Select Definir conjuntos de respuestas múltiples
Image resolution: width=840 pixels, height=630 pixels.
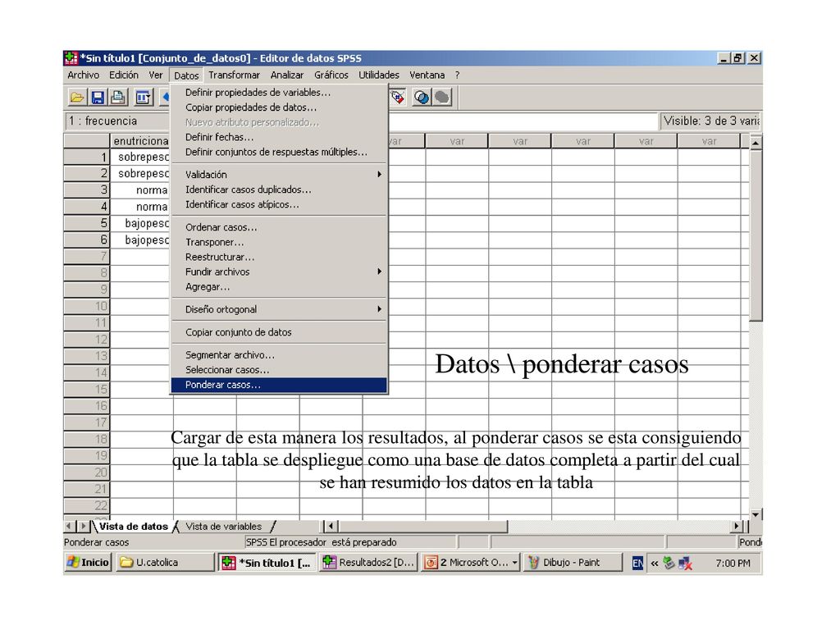(279, 152)
